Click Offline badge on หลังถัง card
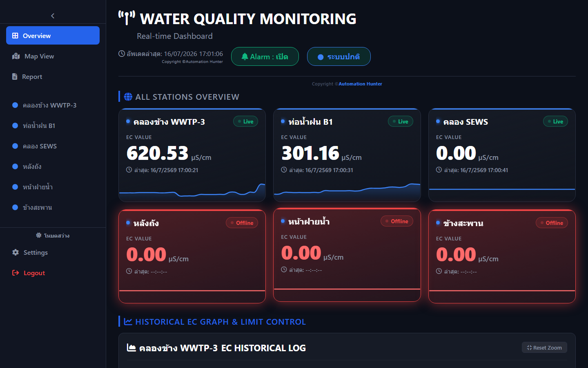Screen dimensions: 588x368 242,223
